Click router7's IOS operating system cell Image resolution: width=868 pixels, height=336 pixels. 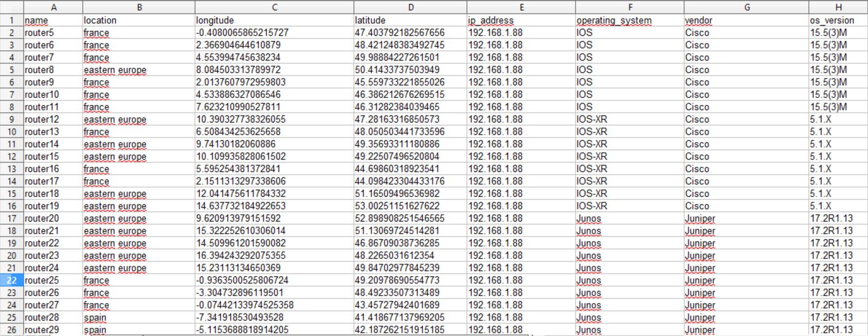click(x=630, y=57)
